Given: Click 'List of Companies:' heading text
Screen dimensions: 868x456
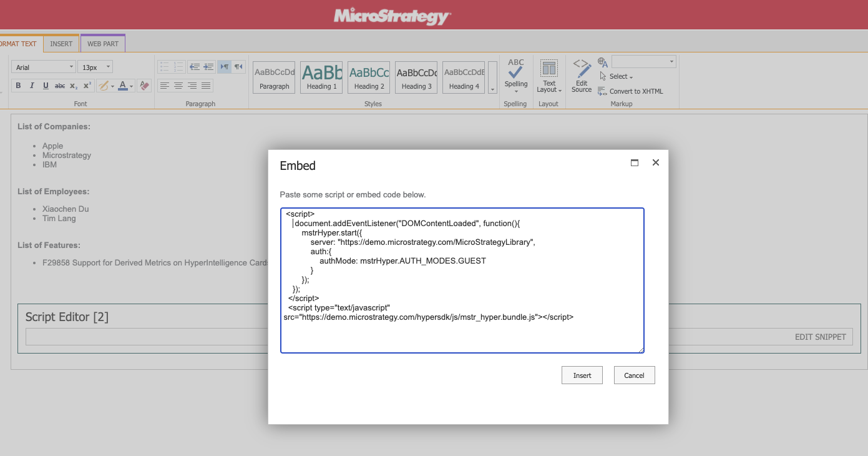Looking at the screenshot, I should pyautogui.click(x=54, y=127).
